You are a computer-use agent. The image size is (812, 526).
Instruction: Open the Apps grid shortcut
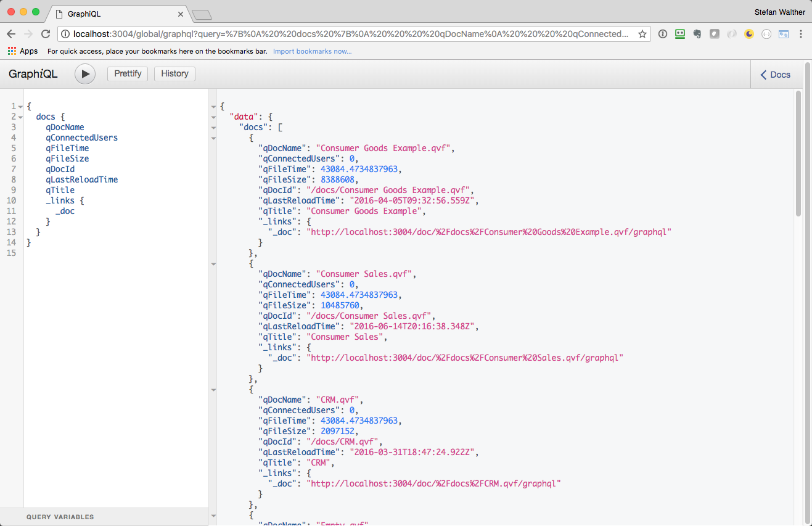point(23,51)
